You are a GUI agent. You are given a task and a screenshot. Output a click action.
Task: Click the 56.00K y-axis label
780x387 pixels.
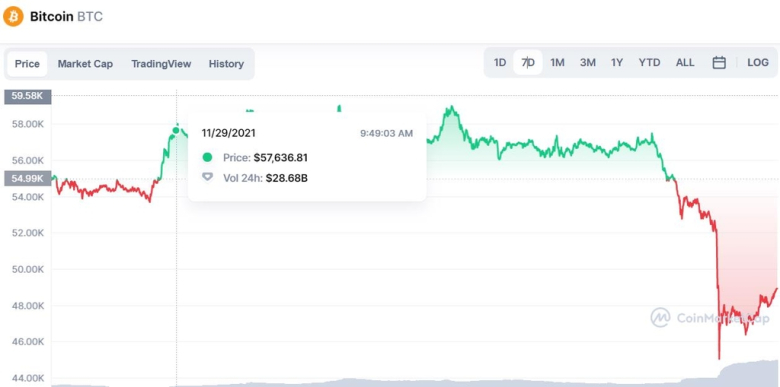[28, 161]
